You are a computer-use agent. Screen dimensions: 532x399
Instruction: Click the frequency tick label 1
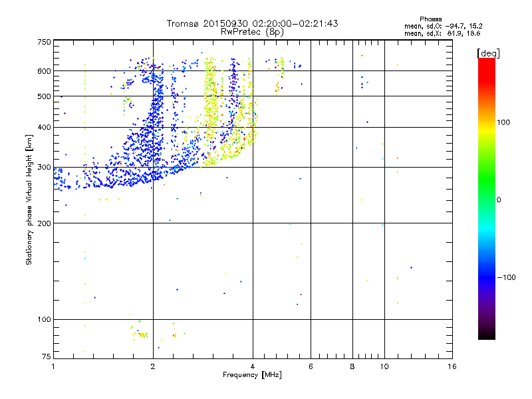coord(53,366)
